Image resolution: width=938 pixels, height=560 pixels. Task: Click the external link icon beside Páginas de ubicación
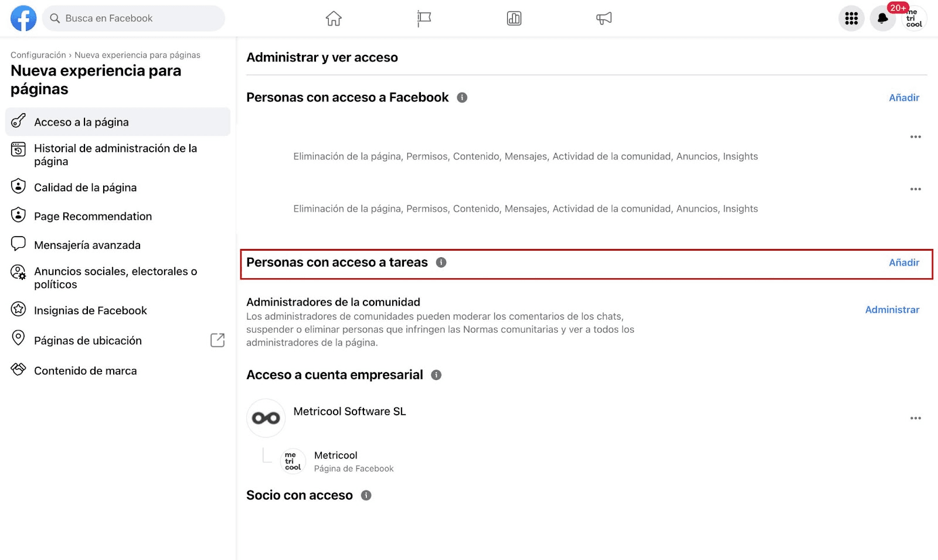[217, 340]
